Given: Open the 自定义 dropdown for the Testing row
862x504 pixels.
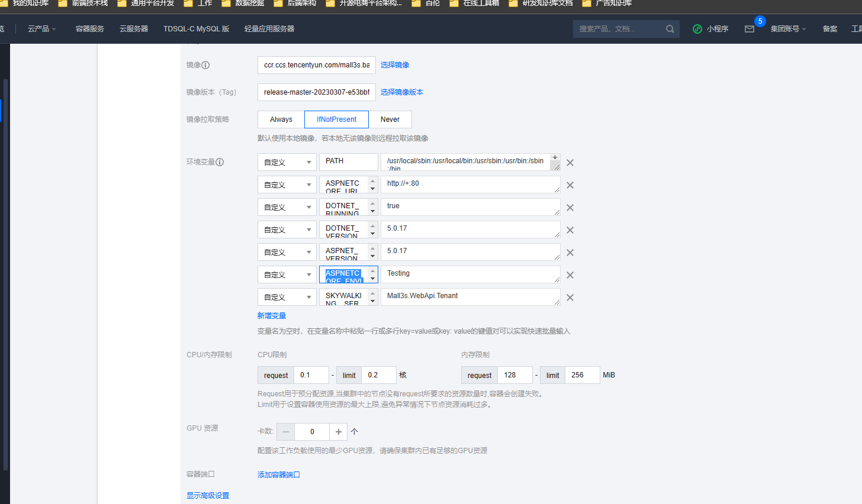Looking at the screenshot, I should point(287,274).
